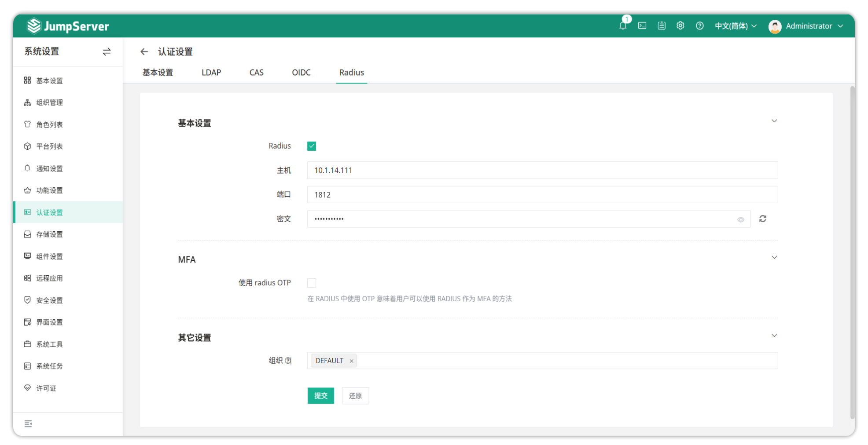Viewport: 868px width, 445px height.
Task: Click the 提交 submit button
Action: click(320, 396)
